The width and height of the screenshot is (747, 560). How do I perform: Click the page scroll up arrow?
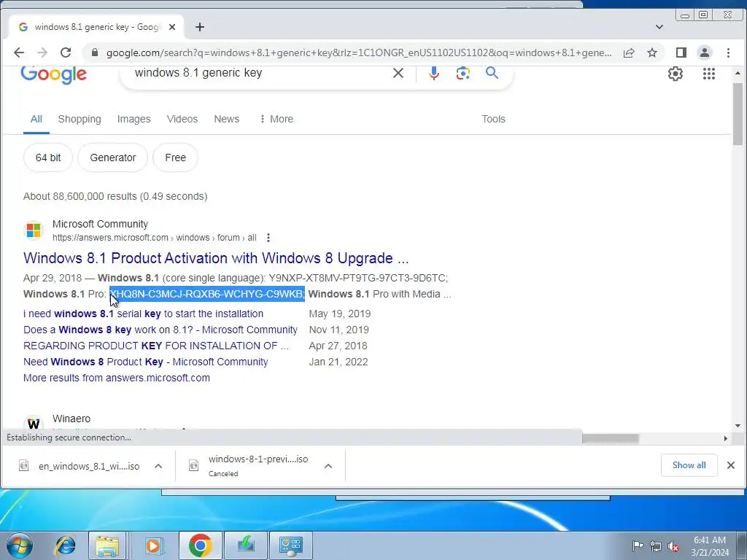click(x=738, y=74)
